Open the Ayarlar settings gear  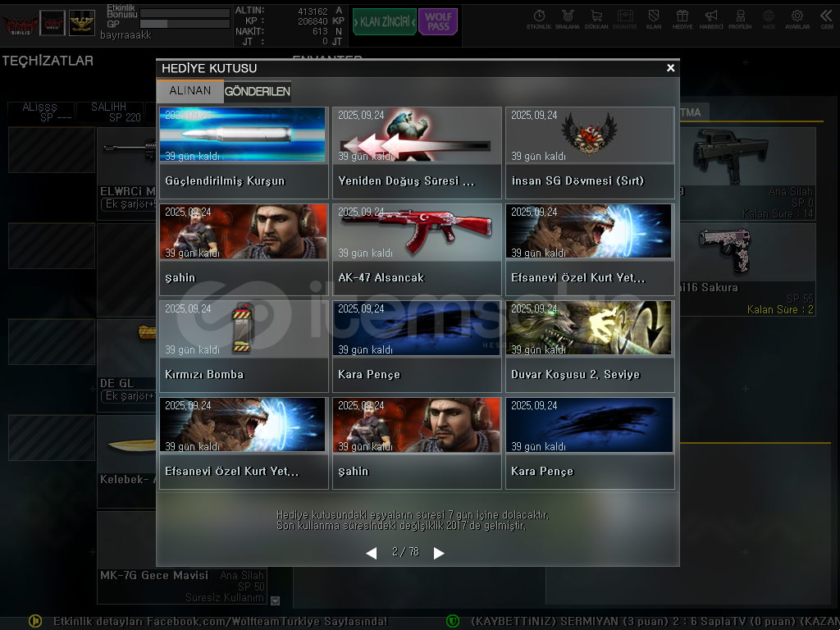point(797,20)
